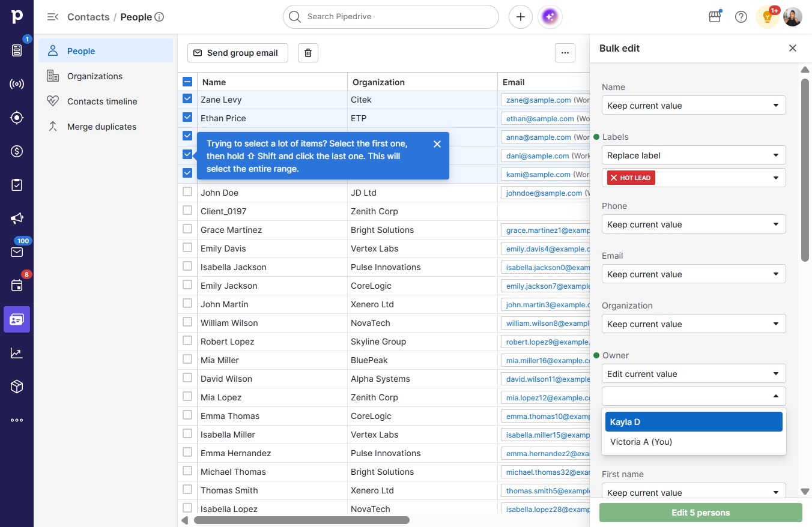Uncheck the Ethan Price row checkbox
This screenshot has width=812, height=527.
coord(187,117)
